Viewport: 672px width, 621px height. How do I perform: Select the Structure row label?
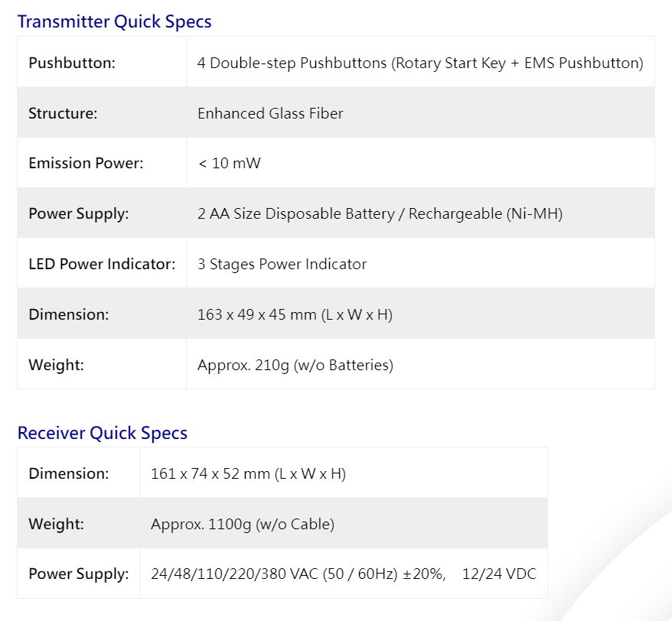coord(63,113)
